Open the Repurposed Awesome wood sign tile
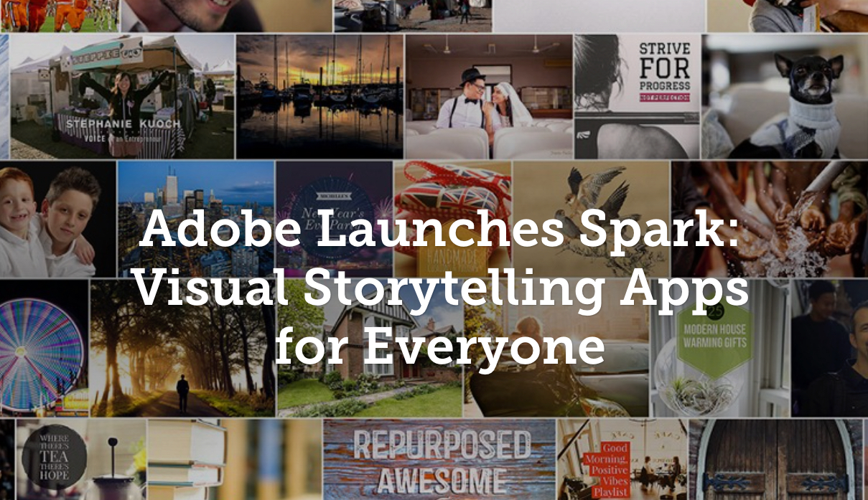This screenshot has width=868, height=500. tap(439, 459)
